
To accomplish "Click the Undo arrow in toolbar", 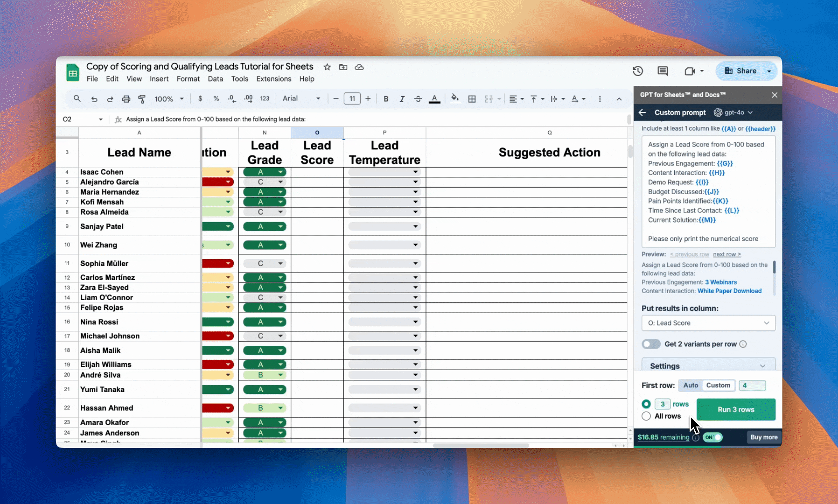I will pyautogui.click(x=94, y=99).
